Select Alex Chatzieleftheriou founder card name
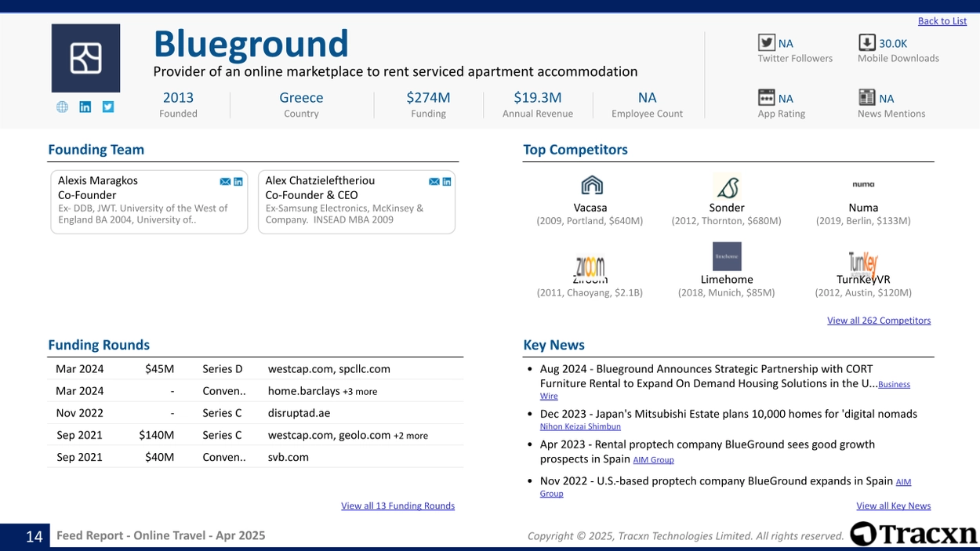The image size is (980, 551). point(320,180)
